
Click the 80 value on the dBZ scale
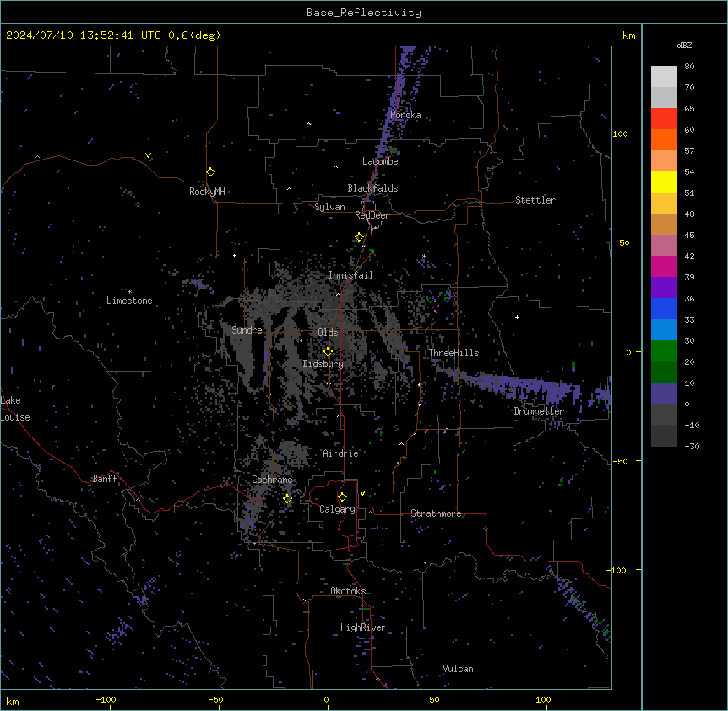689,67
